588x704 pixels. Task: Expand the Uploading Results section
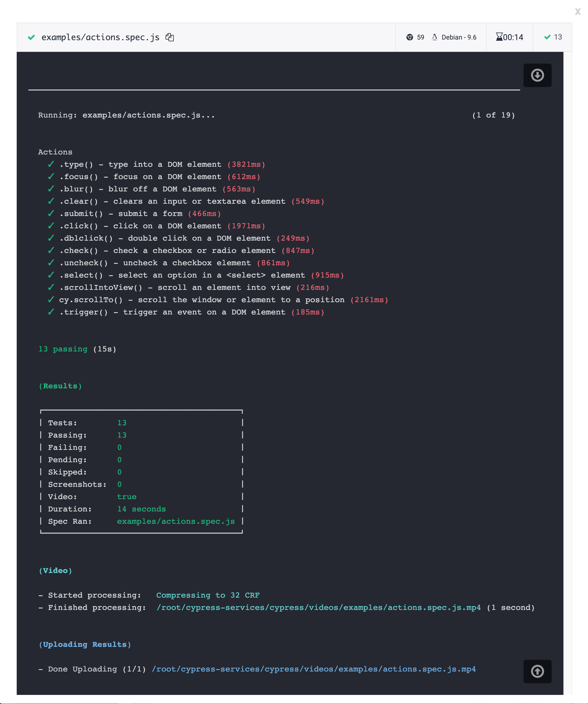pos(84,644)
